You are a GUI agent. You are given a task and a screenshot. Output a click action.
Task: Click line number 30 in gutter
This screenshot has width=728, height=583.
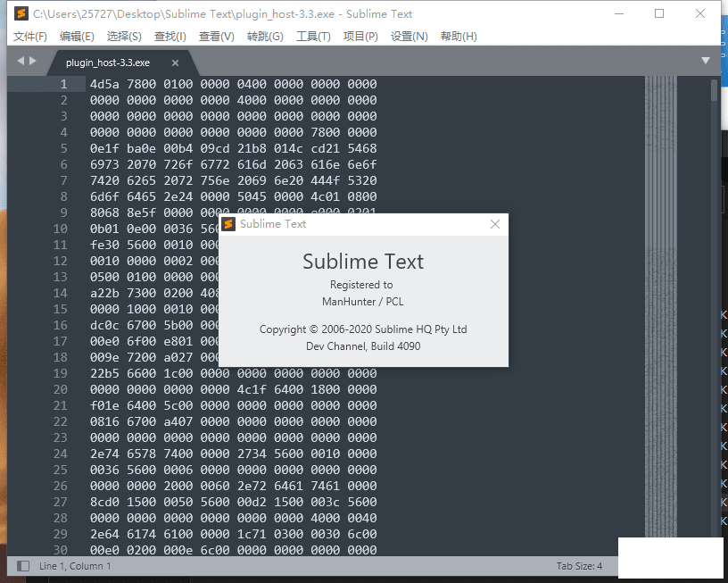pos(61,550)
